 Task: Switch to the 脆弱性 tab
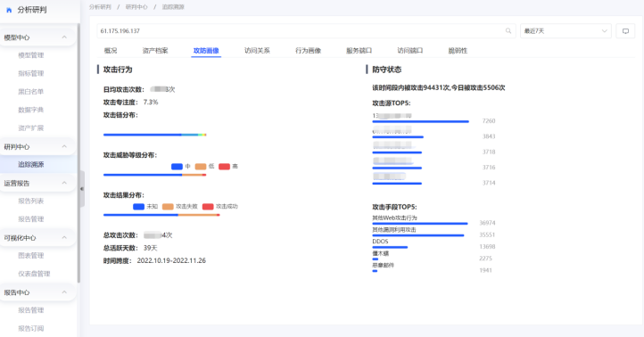pos(458,51)
